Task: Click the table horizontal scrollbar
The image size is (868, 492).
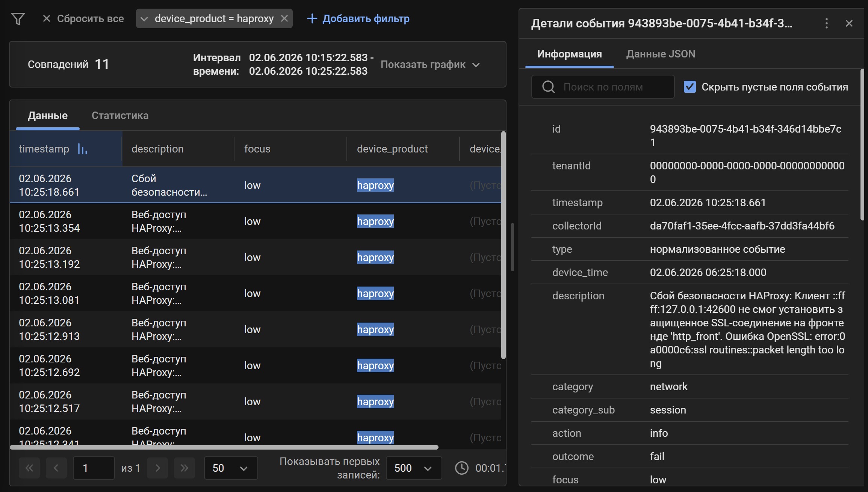Action: 224,447
